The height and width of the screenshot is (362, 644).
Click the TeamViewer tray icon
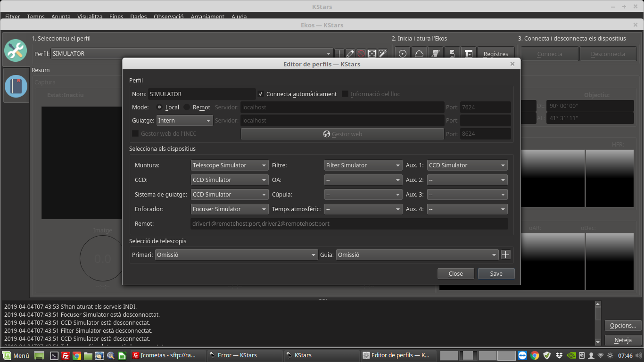[x=522, y=355]
